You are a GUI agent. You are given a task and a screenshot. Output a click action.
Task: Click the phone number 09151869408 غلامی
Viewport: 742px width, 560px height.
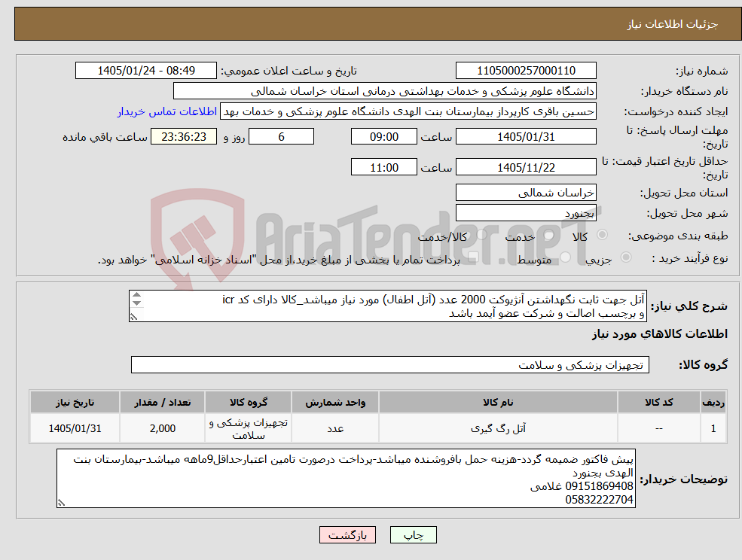(x=582, y=486)
